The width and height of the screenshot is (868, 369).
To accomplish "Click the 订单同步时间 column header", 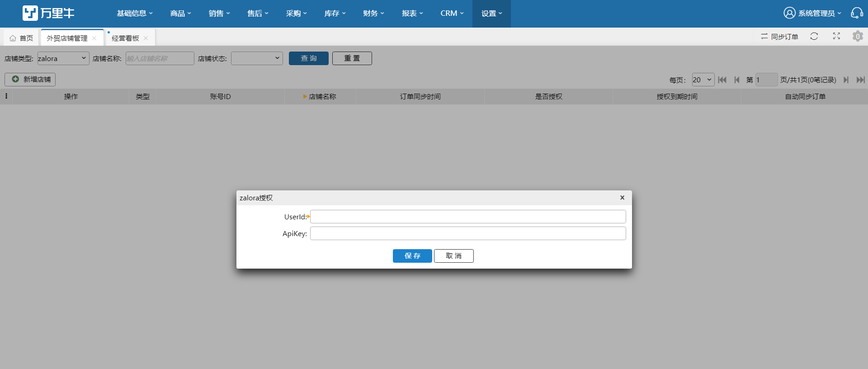I will pos(420,96).
